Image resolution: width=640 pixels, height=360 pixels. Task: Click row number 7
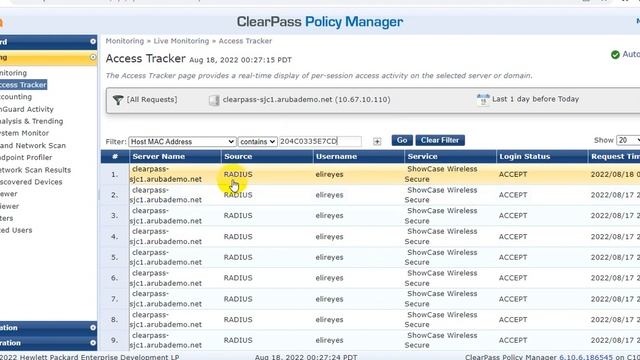click(115, 299)
